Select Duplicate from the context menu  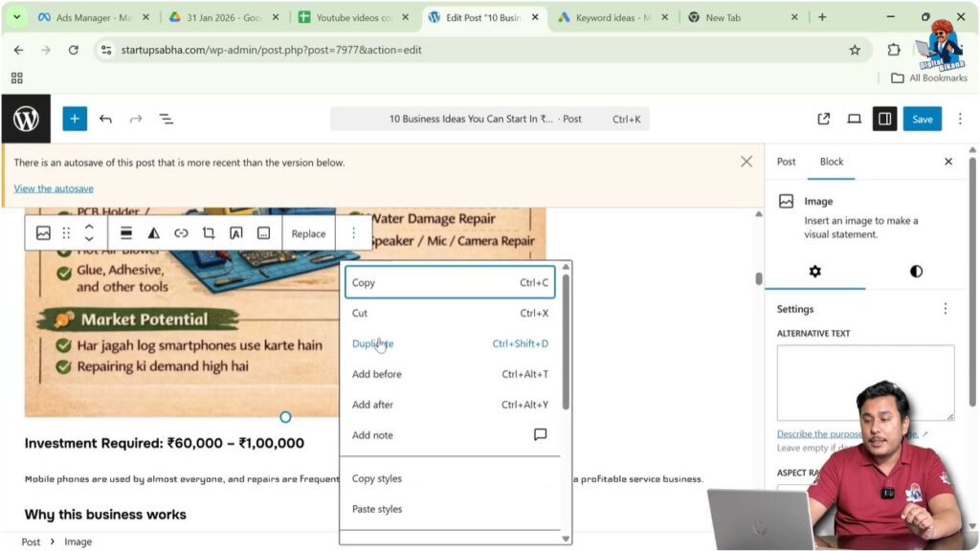(x=372, y=343)
